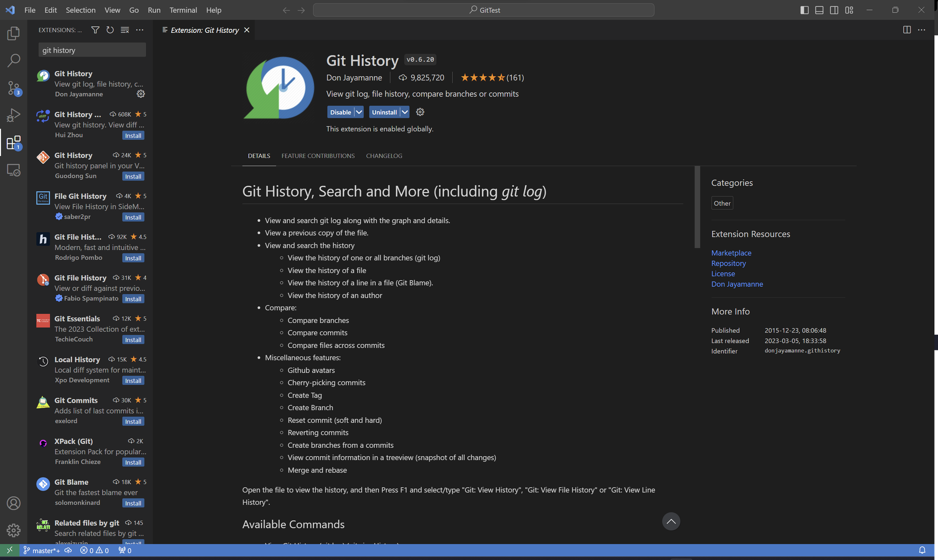Open editor more actions menu
938x560 pixels.
[x=922, y=30]
